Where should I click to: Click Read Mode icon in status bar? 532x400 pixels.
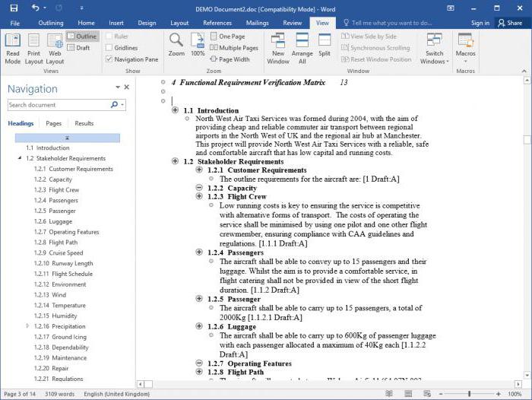[x=389, y=394]
